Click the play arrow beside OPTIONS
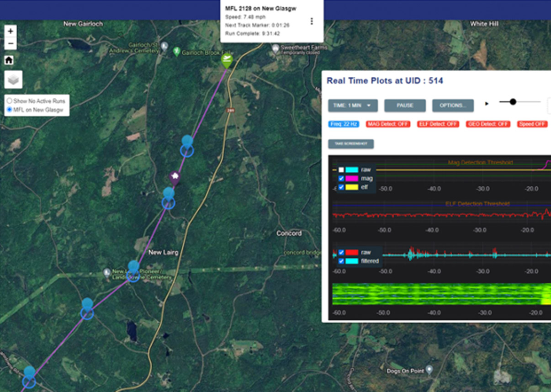 [x=487, y=104]
